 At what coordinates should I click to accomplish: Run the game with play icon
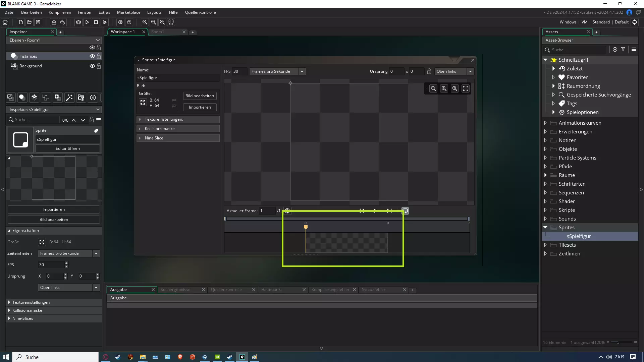pyautogui.click(x=87, y=22)
